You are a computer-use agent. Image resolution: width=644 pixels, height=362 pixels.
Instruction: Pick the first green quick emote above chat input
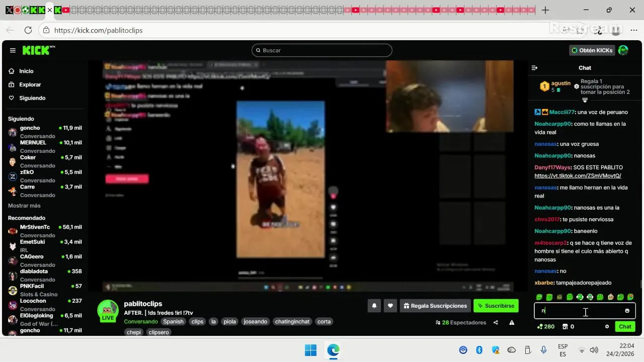pyautogui.click(x=539, y=297)
